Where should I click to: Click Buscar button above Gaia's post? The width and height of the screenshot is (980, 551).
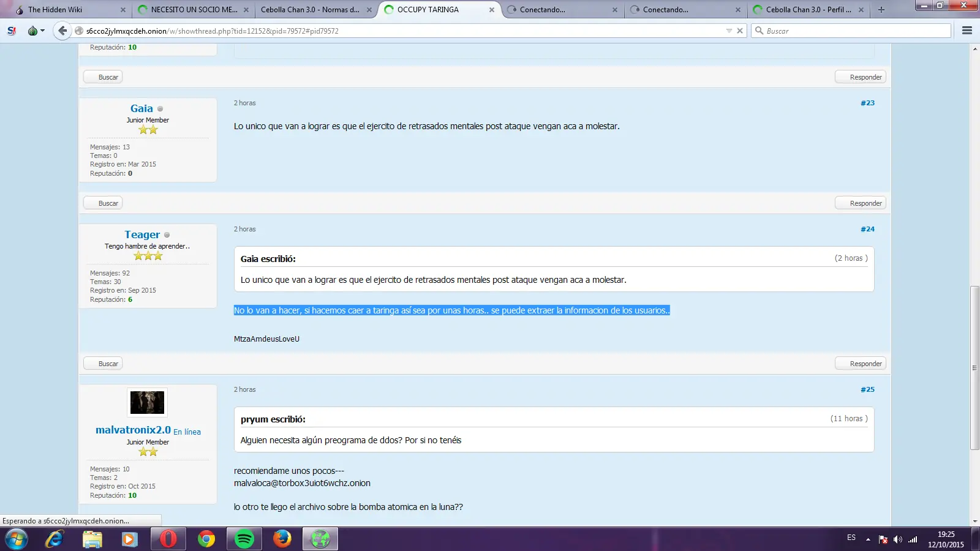pos(103,77)
